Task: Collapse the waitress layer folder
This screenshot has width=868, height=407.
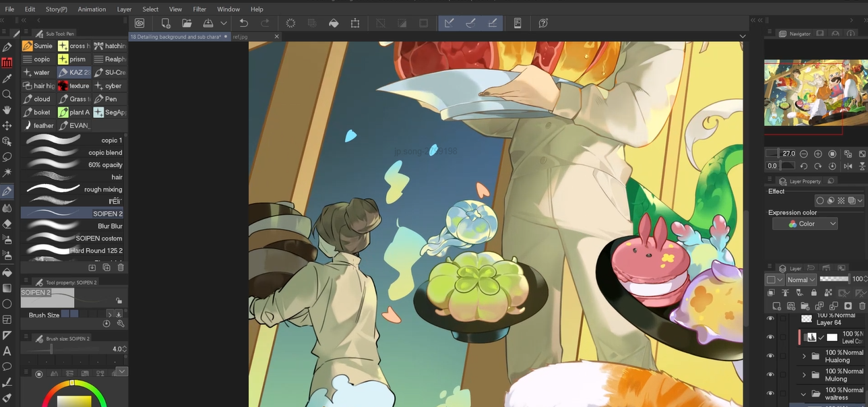Action: (803, 394)
